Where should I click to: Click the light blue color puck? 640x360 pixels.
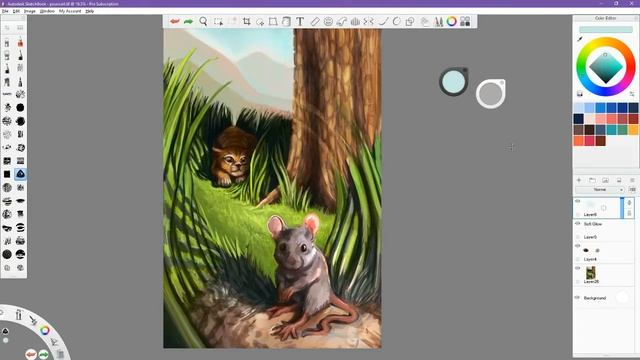coord(453,82)
